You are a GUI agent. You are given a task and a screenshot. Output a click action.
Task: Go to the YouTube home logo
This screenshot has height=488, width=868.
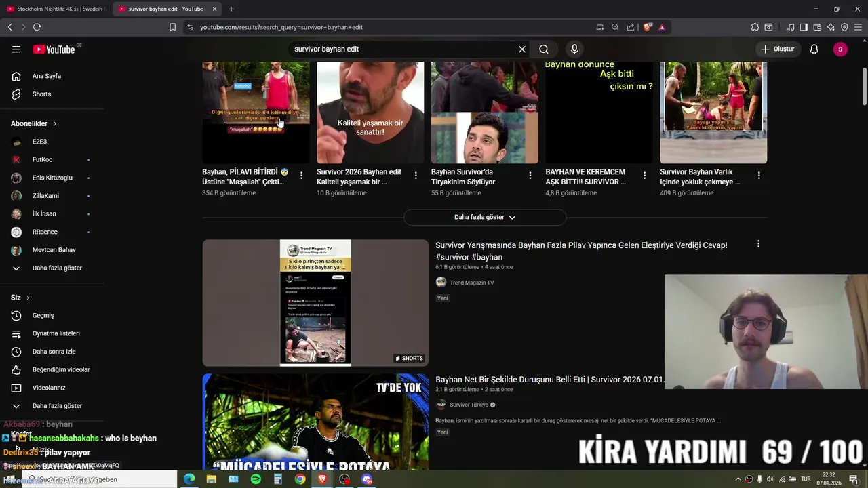click(54, 49)
